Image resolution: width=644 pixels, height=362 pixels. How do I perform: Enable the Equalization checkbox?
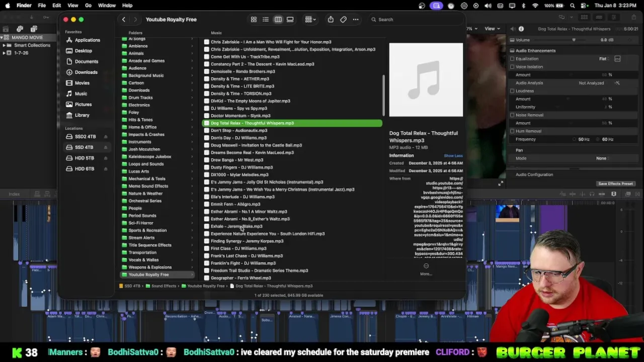(512, 59)
